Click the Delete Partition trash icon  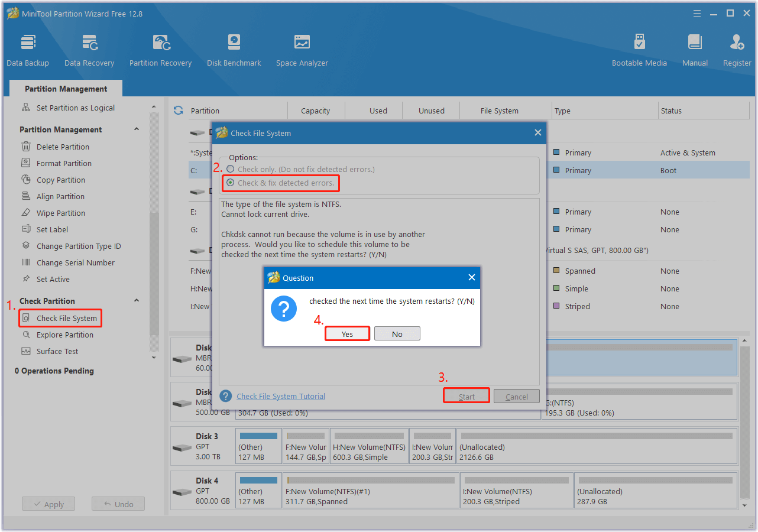26,147
